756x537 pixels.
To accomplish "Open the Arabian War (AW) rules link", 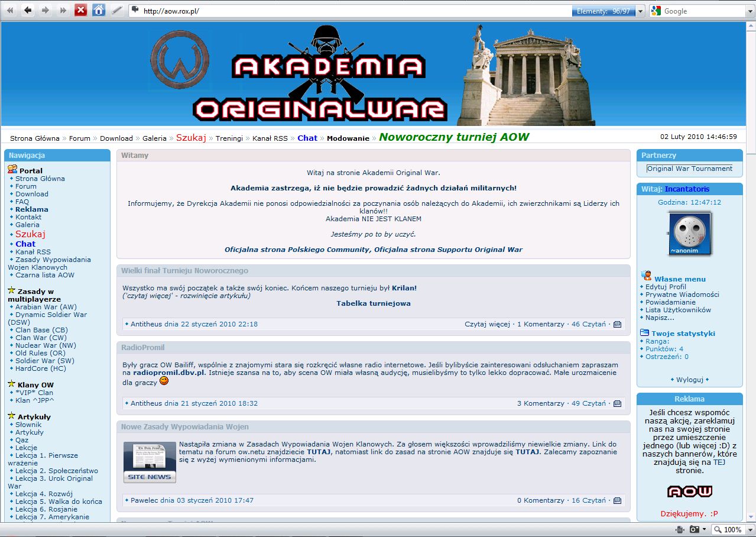I will click(x=46, y=306).
